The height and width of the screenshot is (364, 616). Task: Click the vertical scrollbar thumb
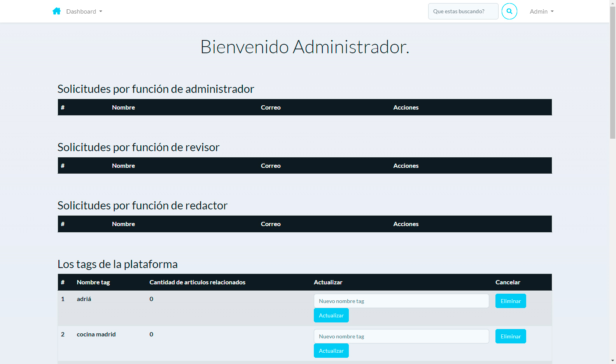(x=612, y=72)
